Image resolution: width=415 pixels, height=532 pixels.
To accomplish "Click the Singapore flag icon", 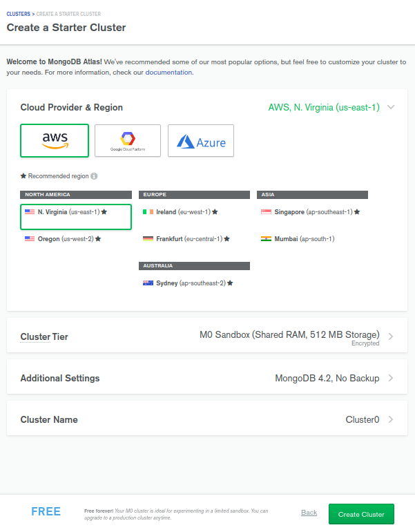I will click(x=266, y=211).
